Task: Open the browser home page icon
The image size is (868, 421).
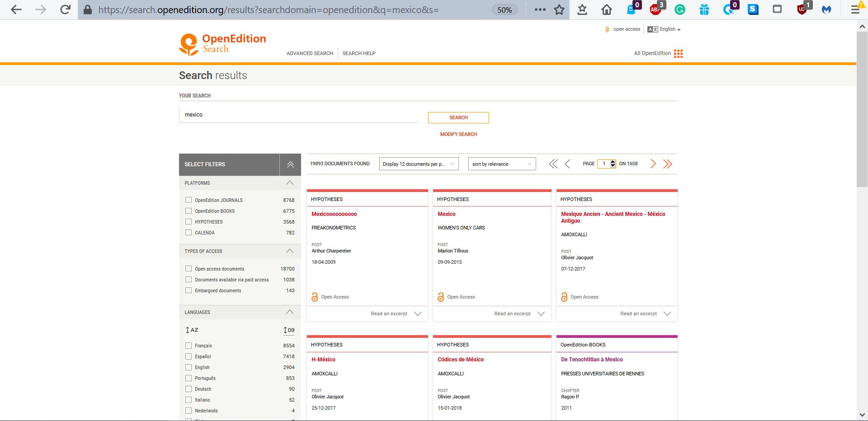Action: click(x=607, y=9)
